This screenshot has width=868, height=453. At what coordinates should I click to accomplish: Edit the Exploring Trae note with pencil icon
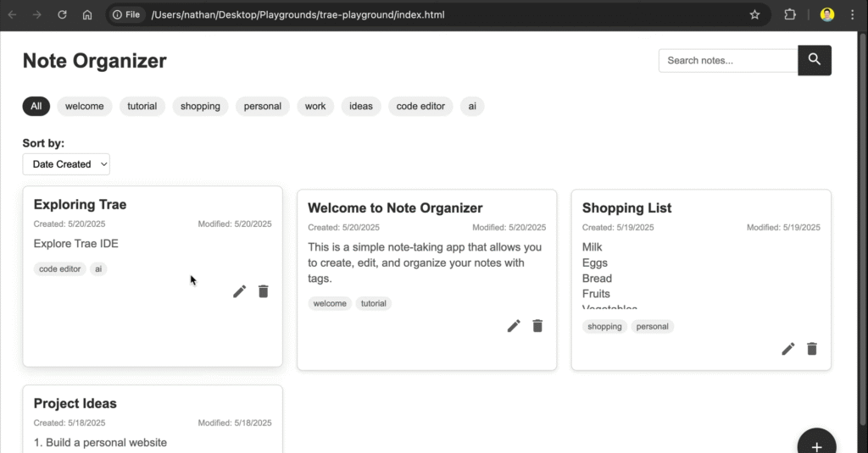point(239,291)
